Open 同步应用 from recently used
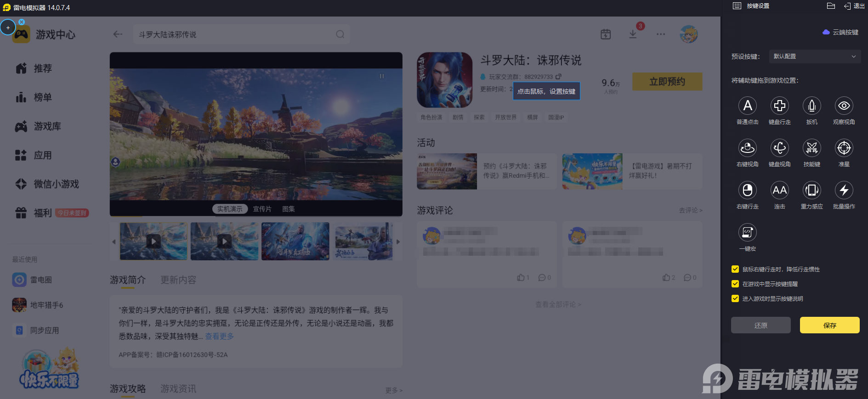Screen dimensions: 868x399 pyautogui.click(x=35, y=330)
